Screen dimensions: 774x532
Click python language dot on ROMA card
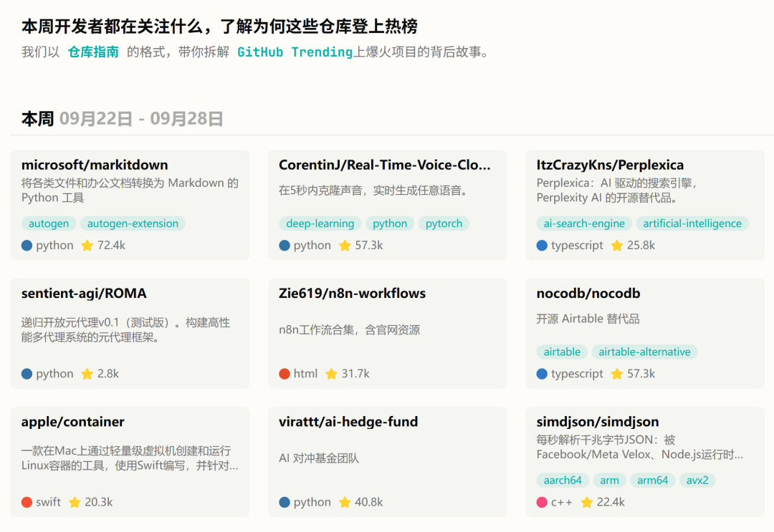pyautogui.click(x=27, y=374)
